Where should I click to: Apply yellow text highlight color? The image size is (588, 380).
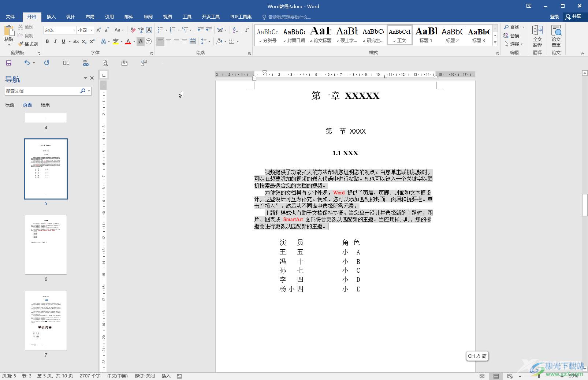(x=115, y=41)
